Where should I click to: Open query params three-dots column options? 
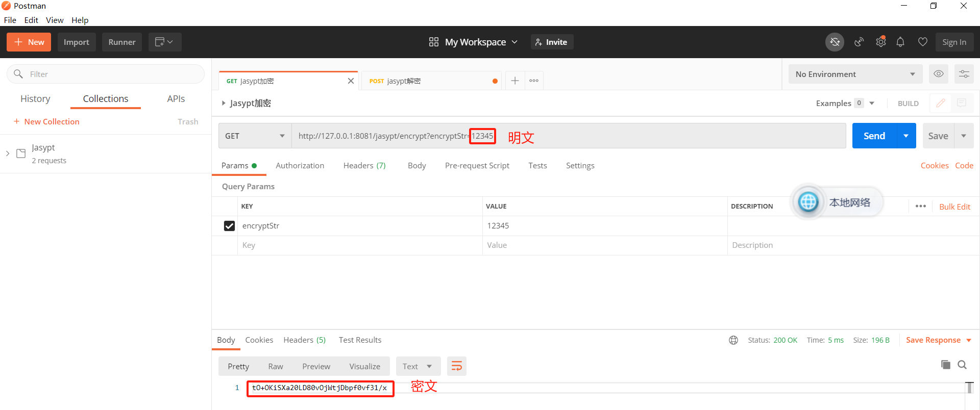click(x=920, y=206)
